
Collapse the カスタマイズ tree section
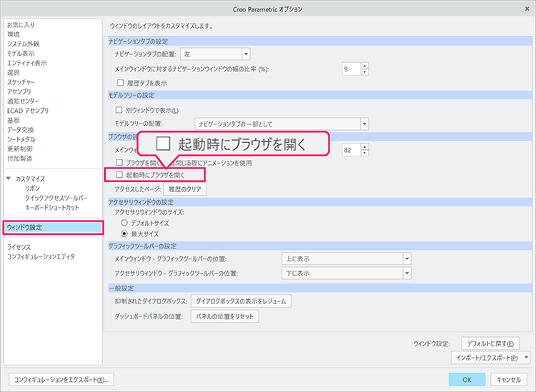click(9, 179)
